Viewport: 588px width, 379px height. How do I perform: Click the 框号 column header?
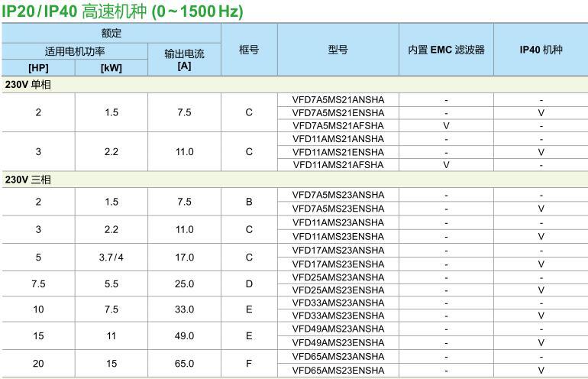click(x=249, y=50)
